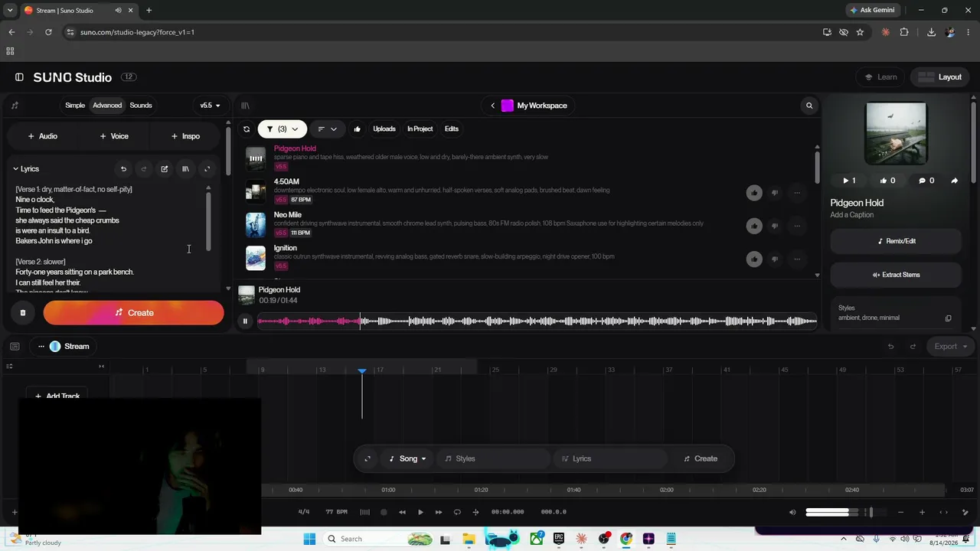Go back with arrow beside My Workspace
Viewport: 980px width, 551px height.
492,106
